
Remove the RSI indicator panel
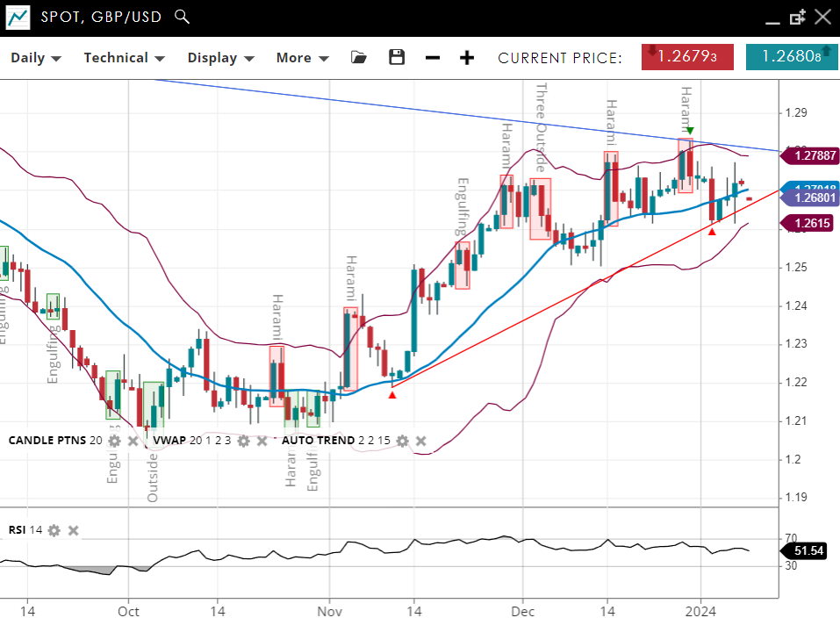(74, 530)
